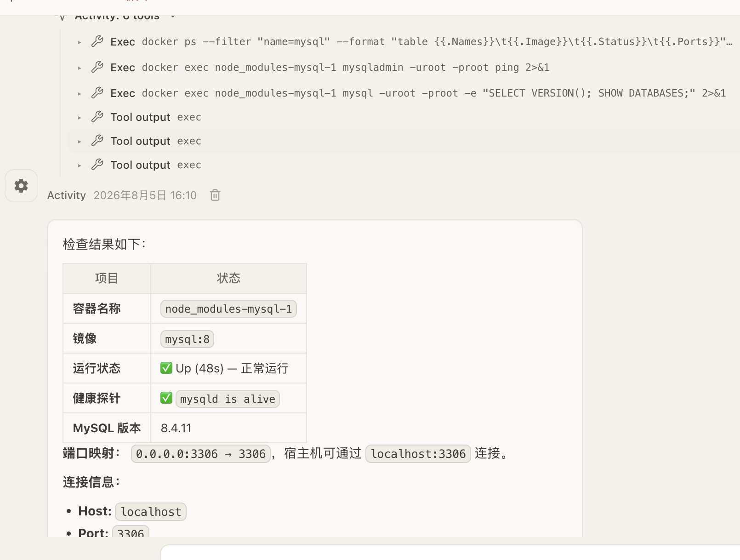Click green check beside mysqld is alive
The height and width of the screenshot is (560, 740).
(166, 398)
